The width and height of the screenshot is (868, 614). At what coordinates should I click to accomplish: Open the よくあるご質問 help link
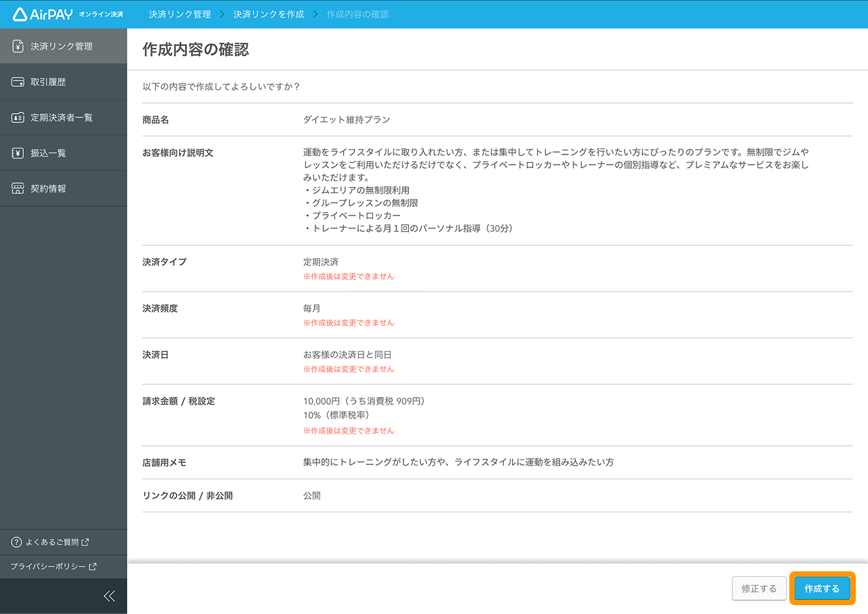click(x=51, y=542)
